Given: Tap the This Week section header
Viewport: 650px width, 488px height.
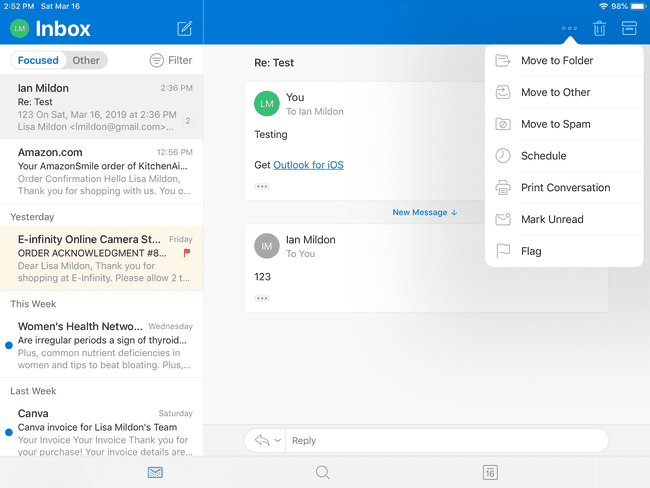Looking at the screenshot, I should (33, 304).
